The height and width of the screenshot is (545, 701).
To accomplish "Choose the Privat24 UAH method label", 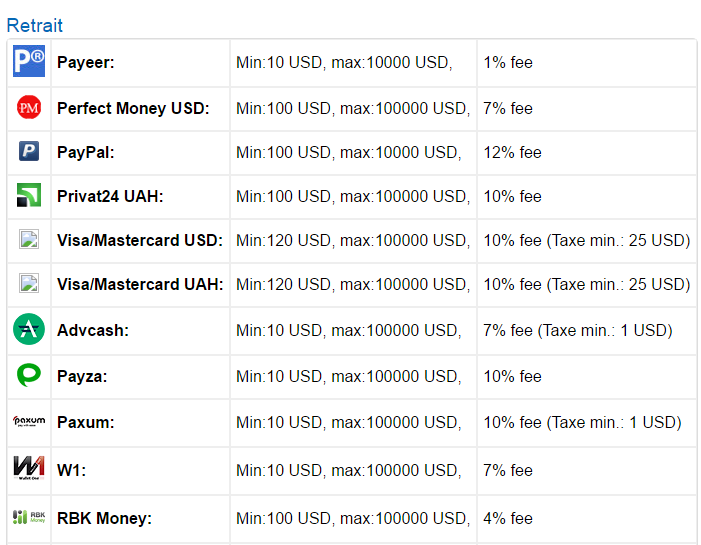I will coord(110,197).
